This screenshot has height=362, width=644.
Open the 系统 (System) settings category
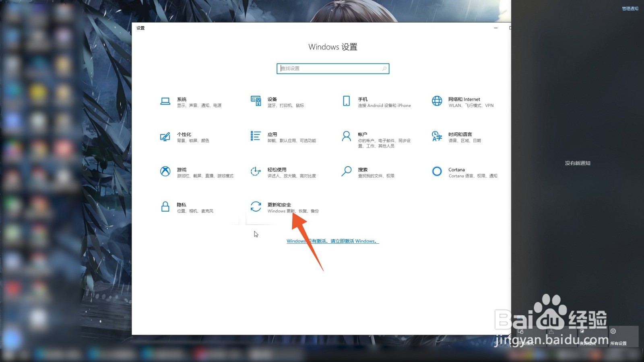[191, 102]
